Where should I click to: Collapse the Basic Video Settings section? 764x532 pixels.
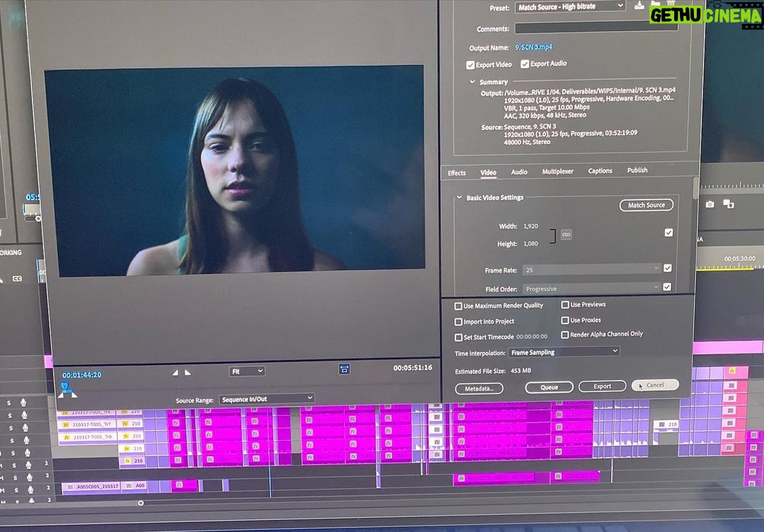[x=459, y=197]
